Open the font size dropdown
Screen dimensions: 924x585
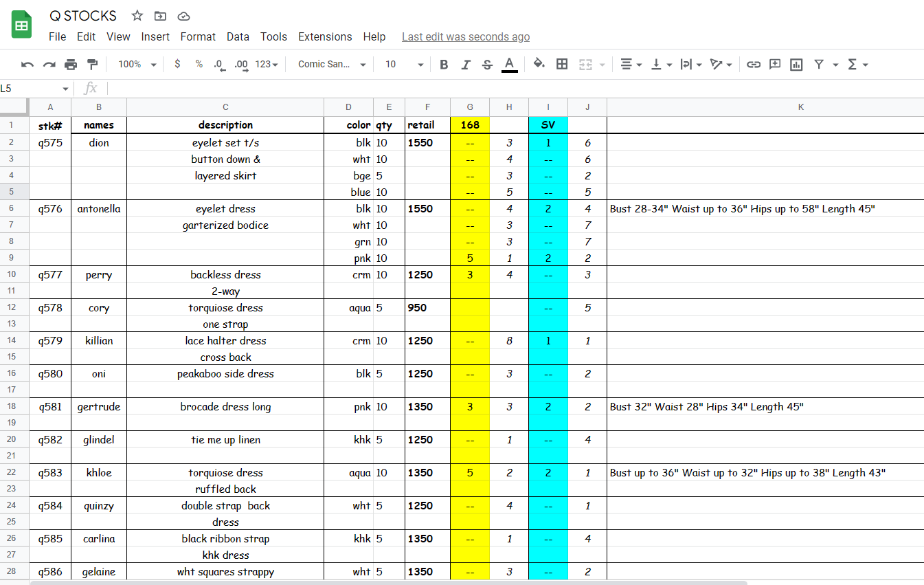405,64
